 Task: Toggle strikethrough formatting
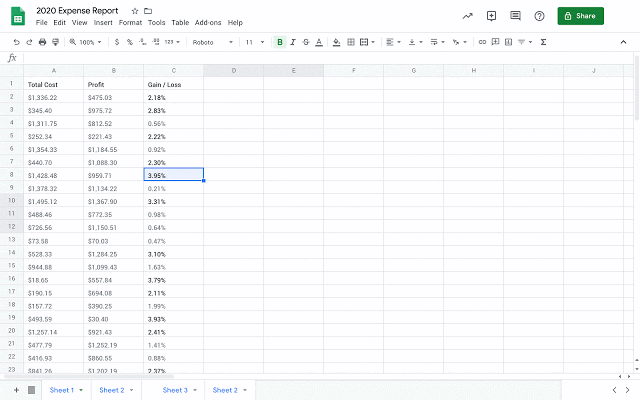coord(306,42)
